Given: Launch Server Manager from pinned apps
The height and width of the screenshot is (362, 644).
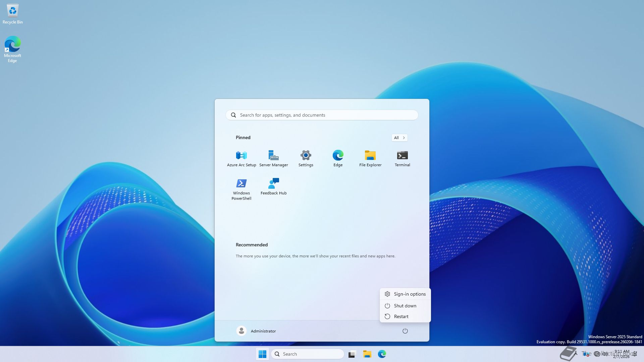Looking at the screenshot, I should pos(273,158).
